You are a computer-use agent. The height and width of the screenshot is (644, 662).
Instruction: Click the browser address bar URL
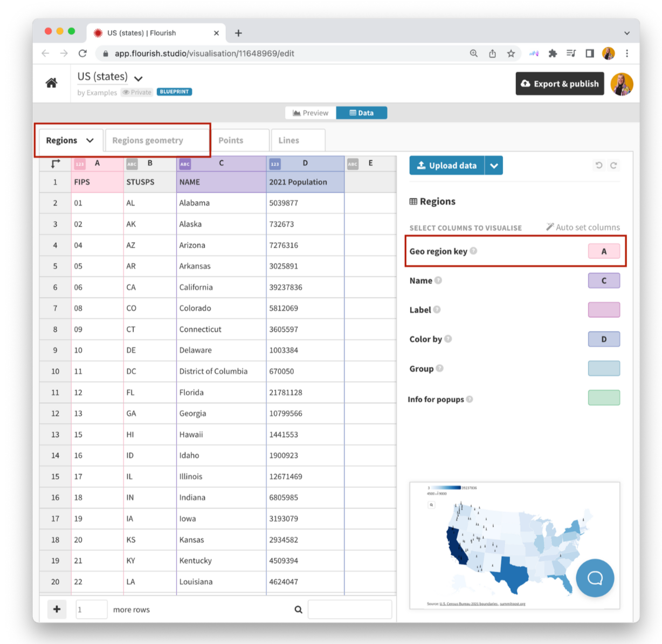(x=204, y=53)
